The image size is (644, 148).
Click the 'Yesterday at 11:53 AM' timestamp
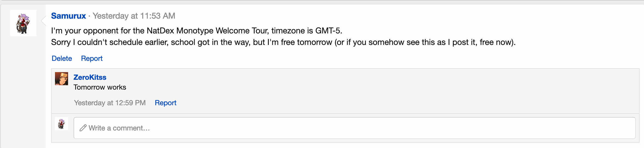[x=134, y=16]
